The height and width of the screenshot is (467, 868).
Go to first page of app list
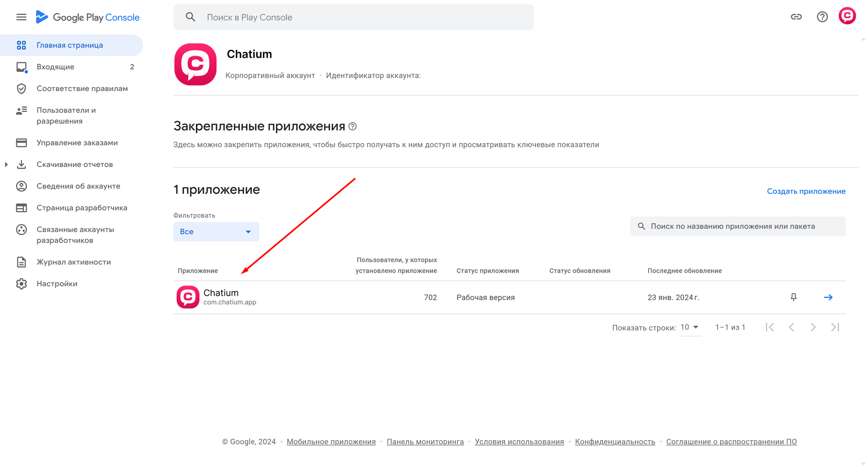pos(770,327)
